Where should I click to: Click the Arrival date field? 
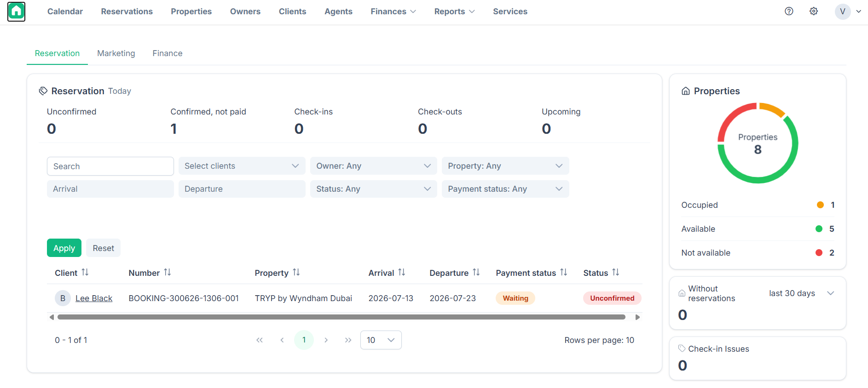110,189
